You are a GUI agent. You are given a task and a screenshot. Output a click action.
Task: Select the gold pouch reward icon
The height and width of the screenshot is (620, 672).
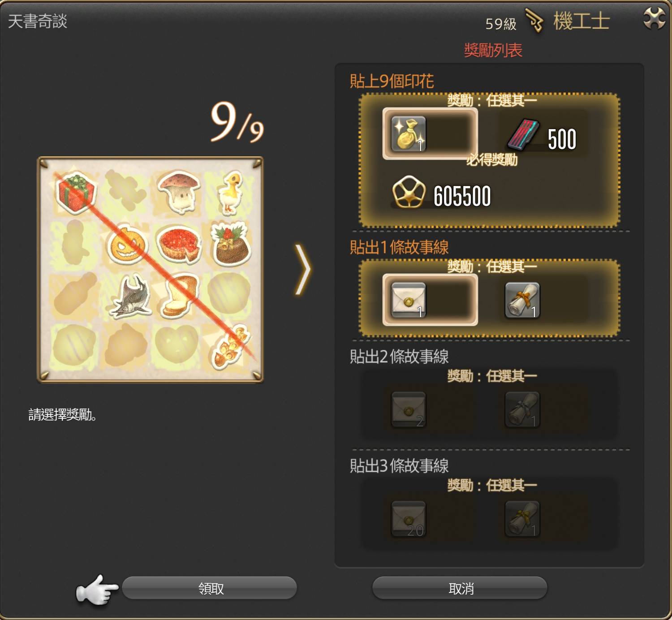coord(408,134)
